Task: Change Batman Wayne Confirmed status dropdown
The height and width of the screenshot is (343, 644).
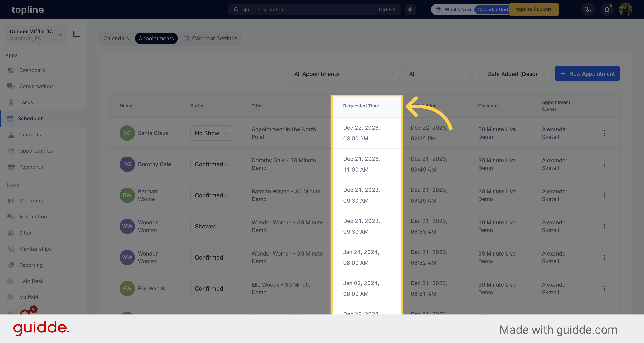Action: pyautogui.click(x=211, y=195)
